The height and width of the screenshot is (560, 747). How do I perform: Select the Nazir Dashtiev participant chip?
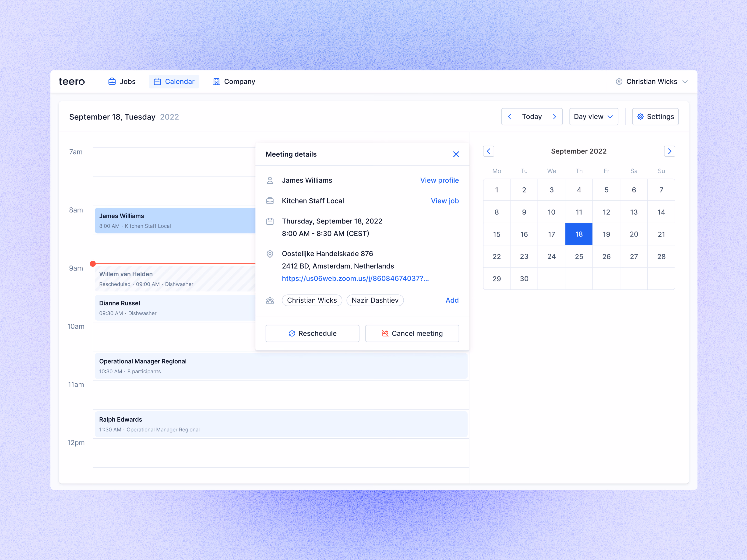(x=375, y=300)
